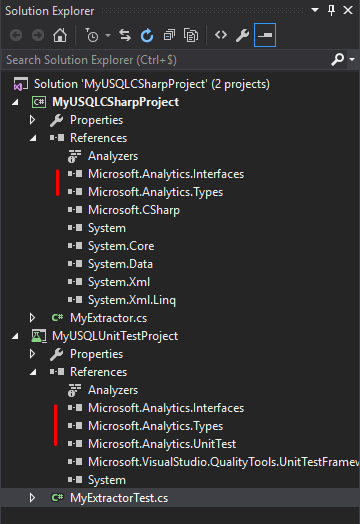Select the MyUSQLCSharpProject project
Screen dimensions: 360x524
pos(115,102)
